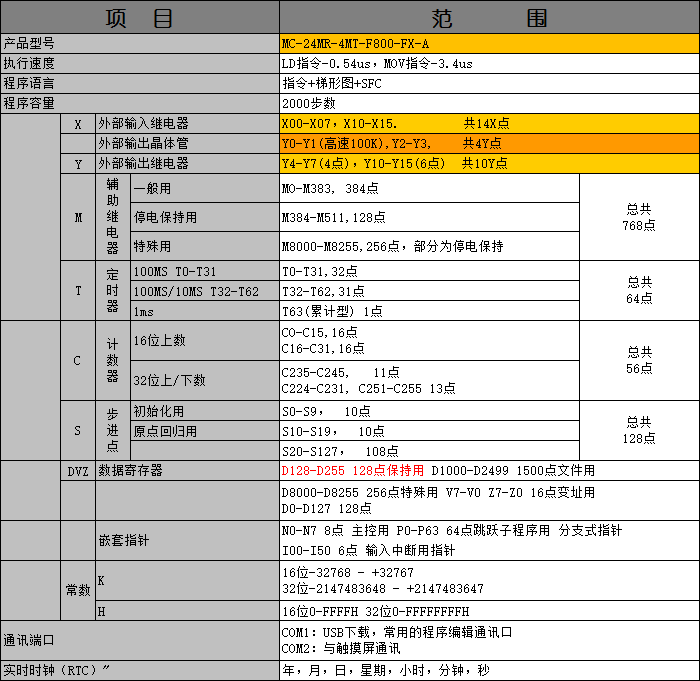Click 特殊用 label

coord(205,246)
